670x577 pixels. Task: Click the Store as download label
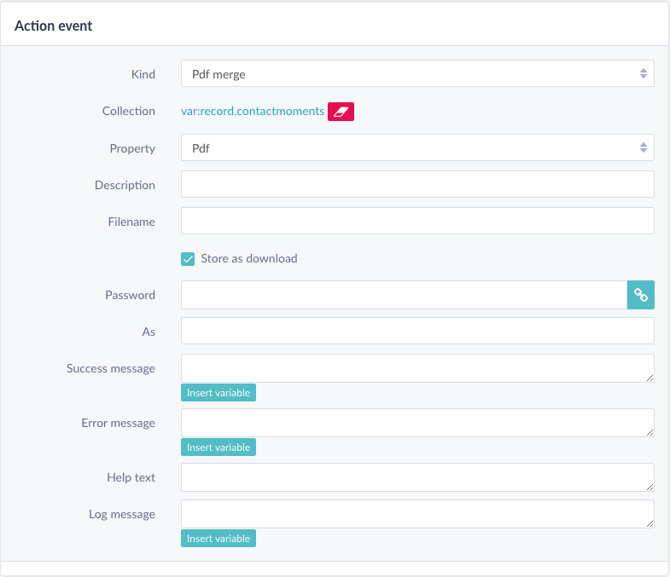click(249, 259)
